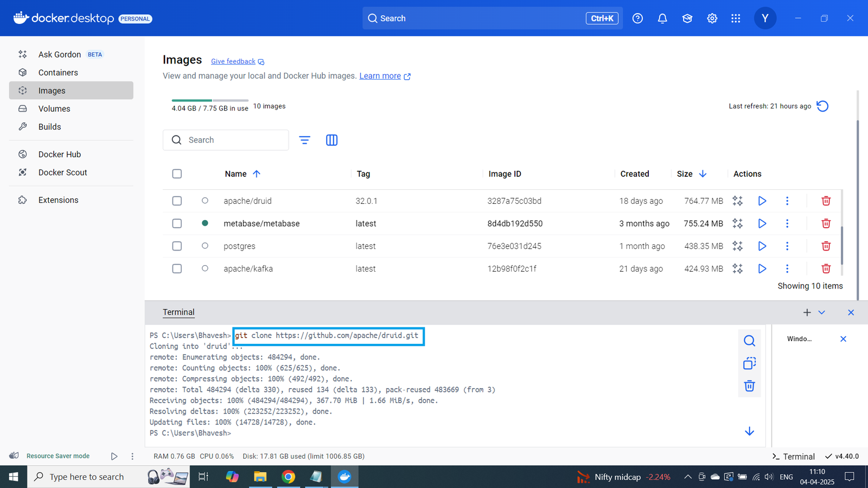The height and width of the screenshot is (488, 868).
Task: Open the filter options icon
Action: [304, 140]
